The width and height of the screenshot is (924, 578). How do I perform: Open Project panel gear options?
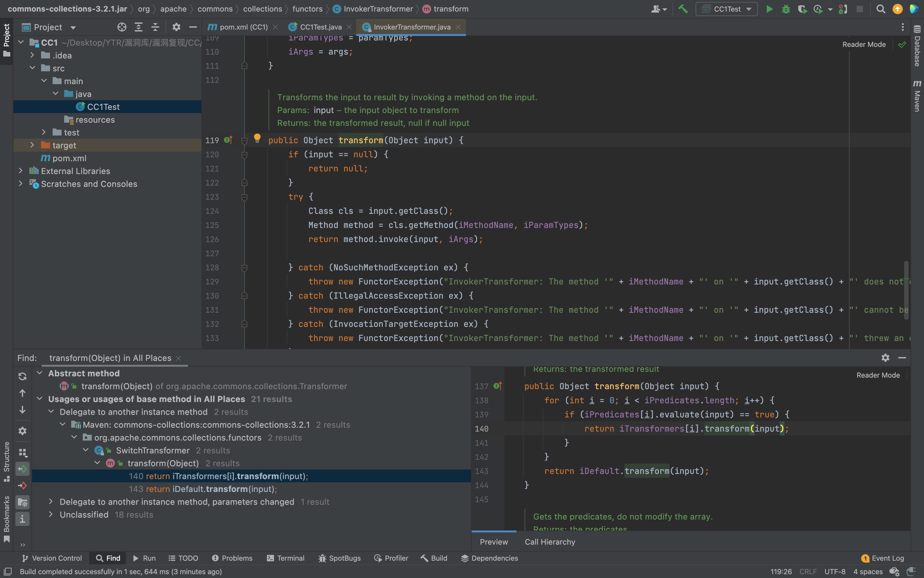click(x=176, y=27)
